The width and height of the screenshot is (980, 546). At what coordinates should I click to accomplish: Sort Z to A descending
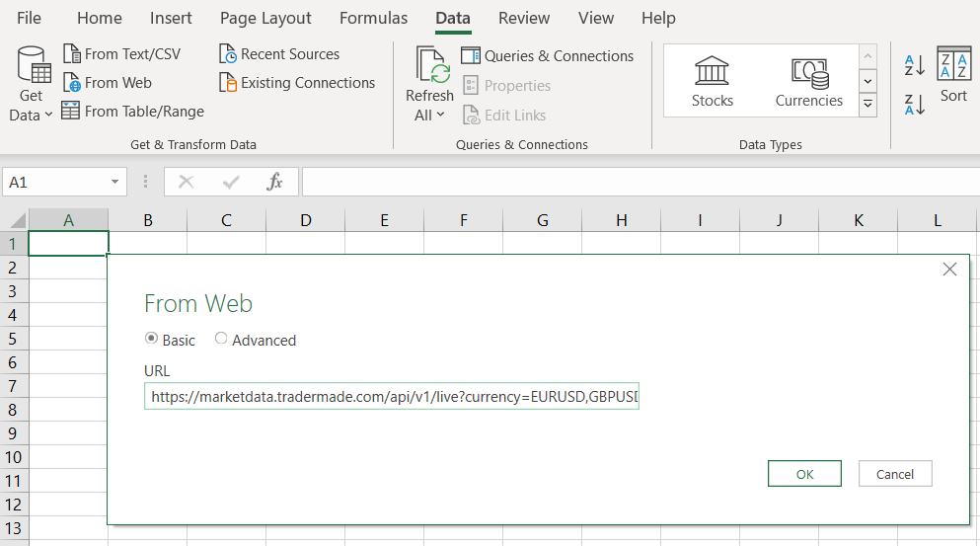pos(915,105)
